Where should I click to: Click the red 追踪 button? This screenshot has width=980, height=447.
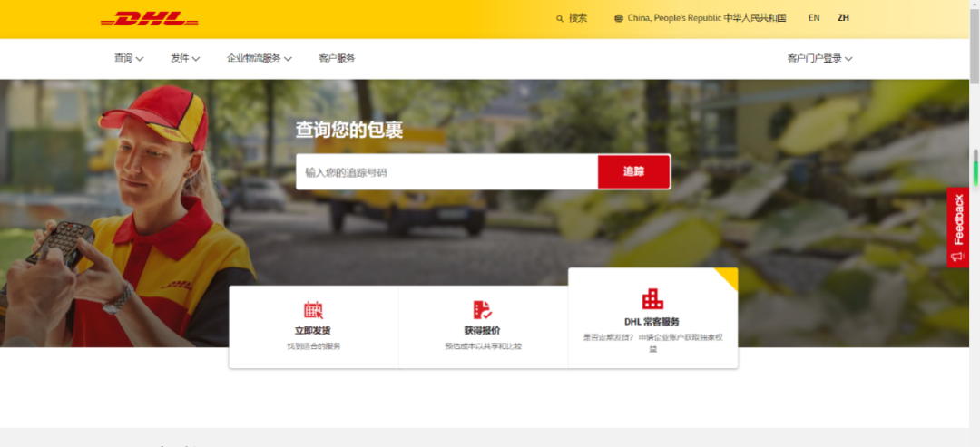coord(633,172)
